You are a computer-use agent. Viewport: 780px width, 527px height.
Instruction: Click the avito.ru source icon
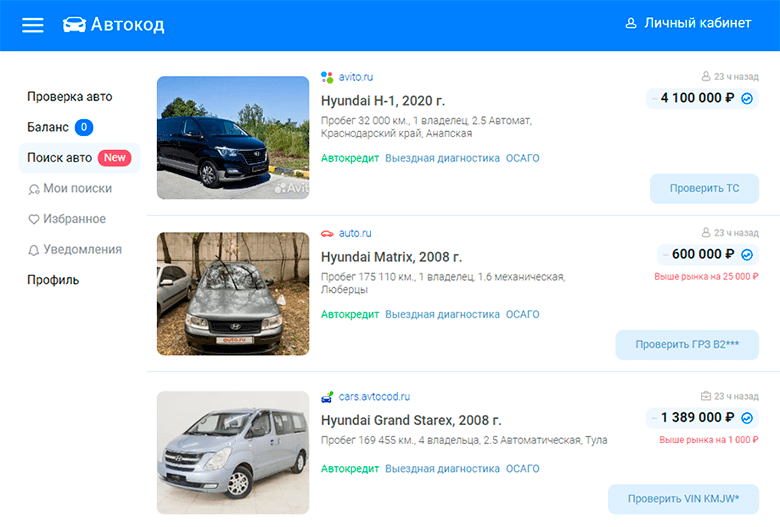click(327, 77)
